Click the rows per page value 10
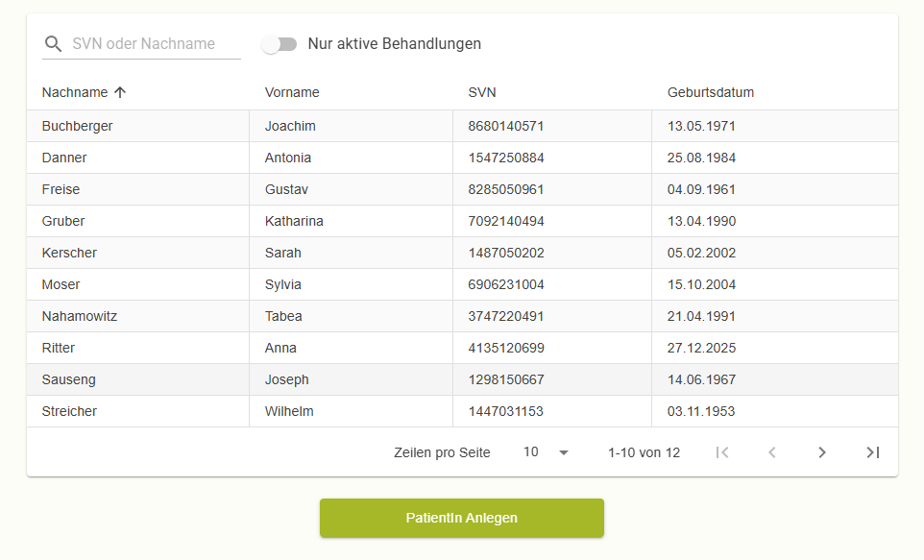The height and width of the screenshot is (560, 924). tap(530, 451)
